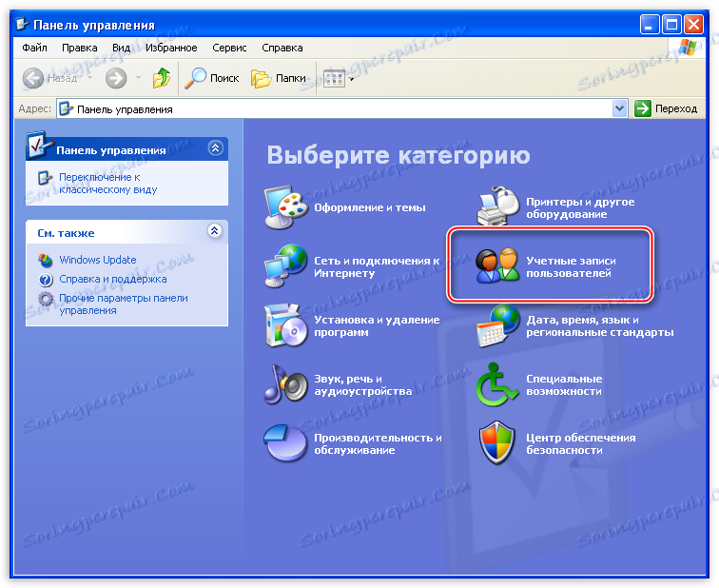Maximize the Control Panel window
This screenshot has width=719, height=588.
tap(671, 24)
